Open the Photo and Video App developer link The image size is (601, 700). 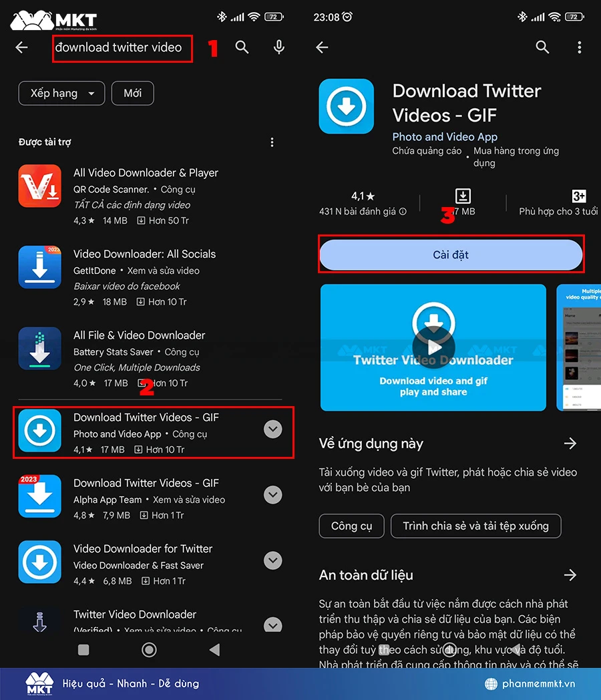click(445, 137)
